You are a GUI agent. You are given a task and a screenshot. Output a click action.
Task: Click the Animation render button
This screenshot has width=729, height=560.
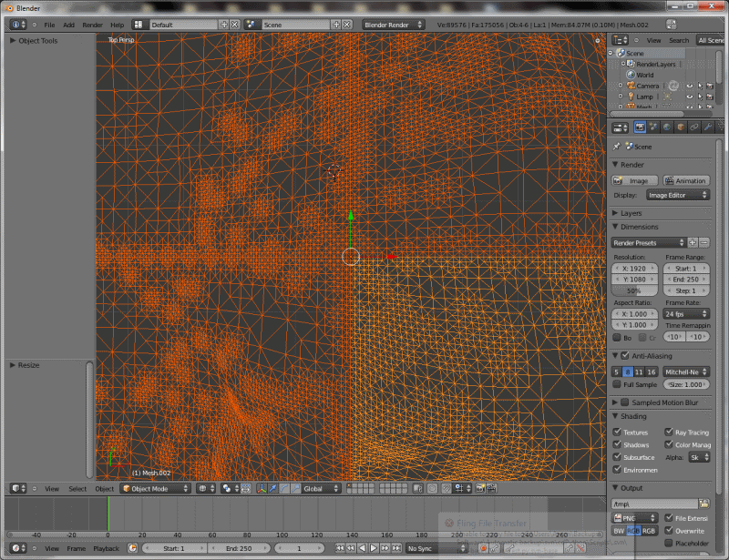pyautogui.click(x=686, y=180)
